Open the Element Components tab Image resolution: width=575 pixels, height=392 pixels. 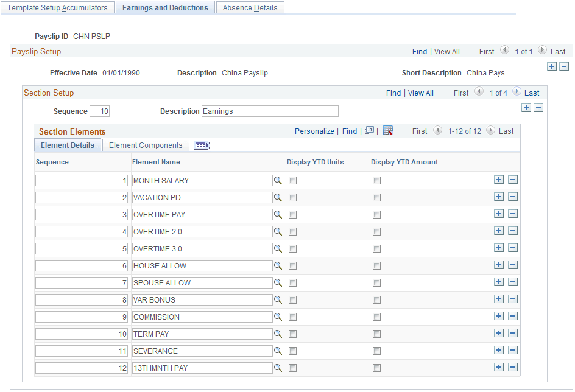point(145,145)
